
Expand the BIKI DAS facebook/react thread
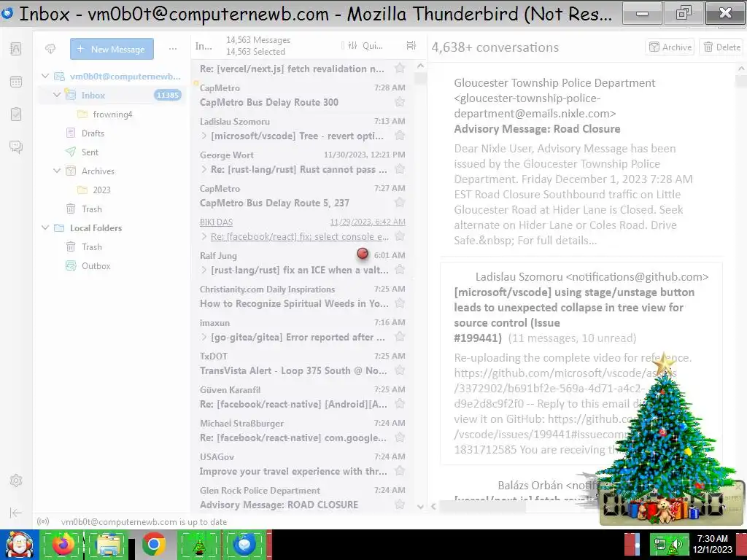click(204, 236)
